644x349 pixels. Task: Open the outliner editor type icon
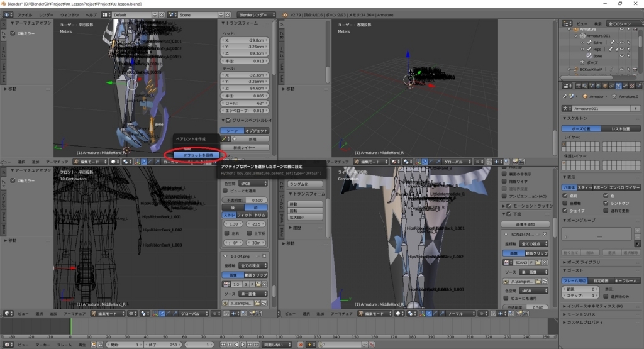click(x=567, y=24)
